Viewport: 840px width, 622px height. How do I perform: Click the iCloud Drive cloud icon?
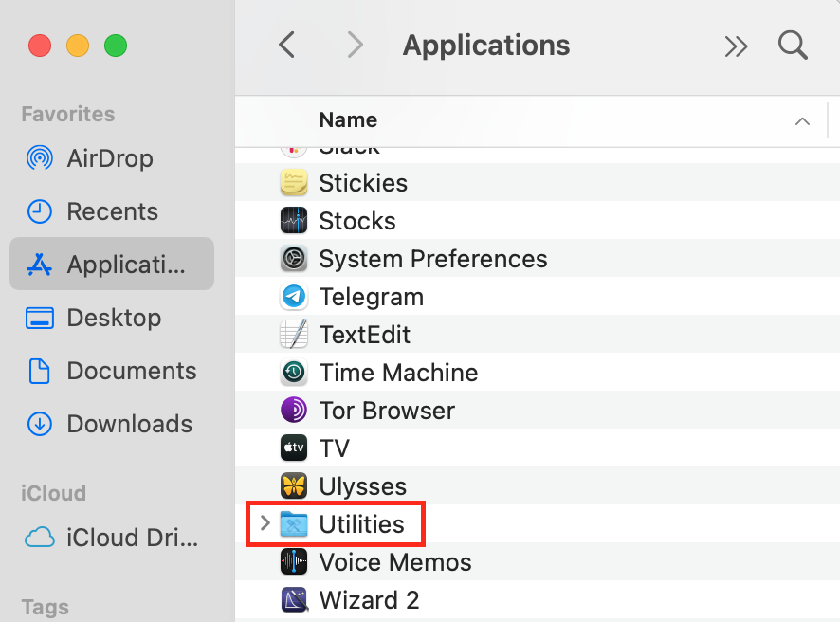pos(40,537)
